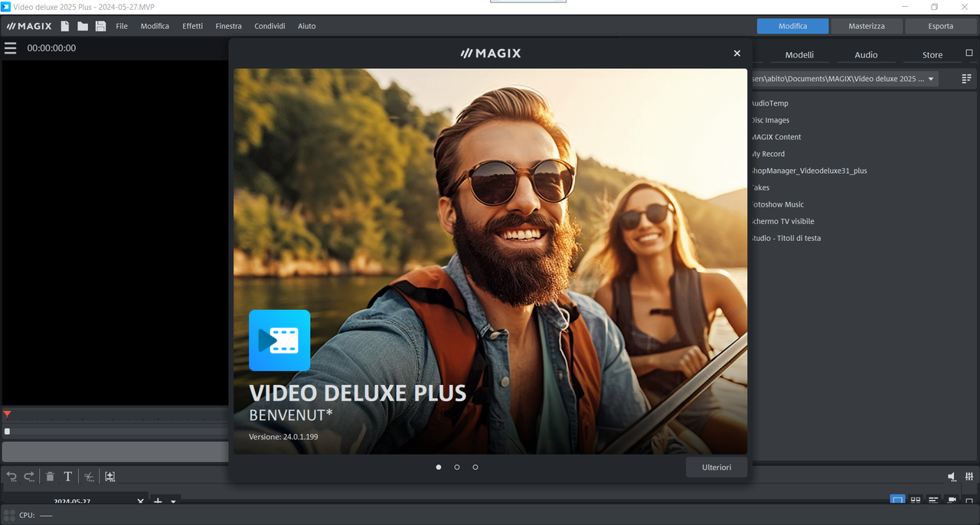Open the File menu
The image size is (980, 525).
pos(122,26)
